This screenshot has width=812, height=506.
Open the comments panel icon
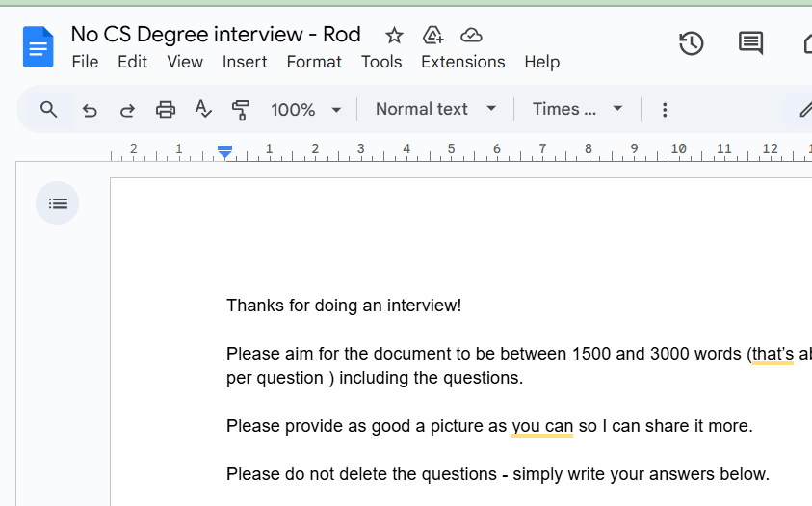(750, 43)
